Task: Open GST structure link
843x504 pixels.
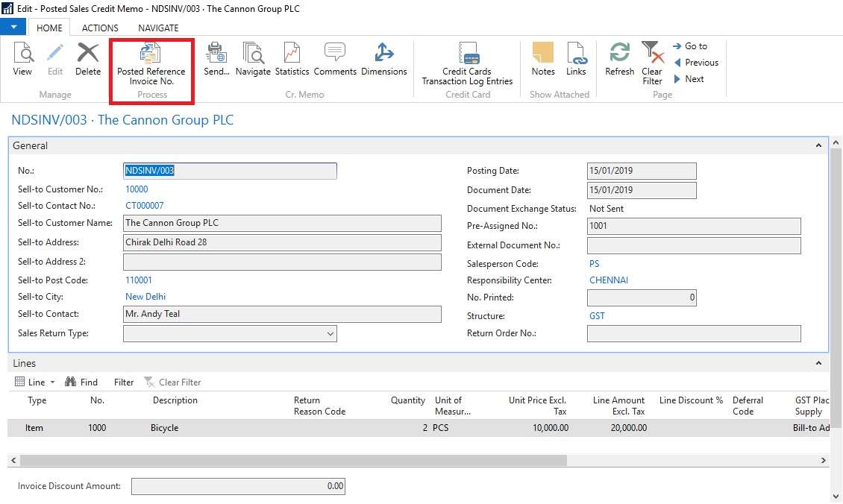Action: pos(597,316)
